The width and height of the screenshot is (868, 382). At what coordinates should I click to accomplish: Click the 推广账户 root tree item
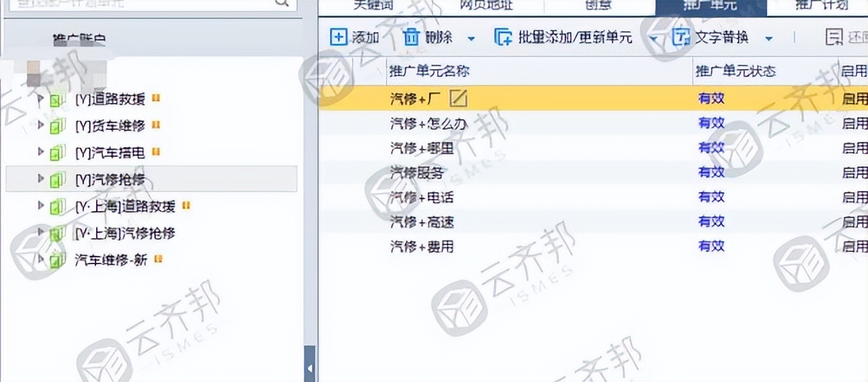coord(79,41)
